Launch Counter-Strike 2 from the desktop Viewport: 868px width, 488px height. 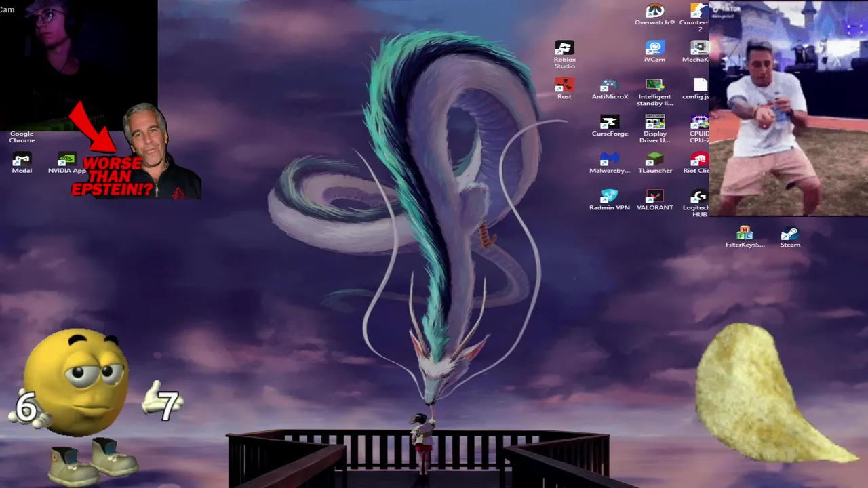coord(694,17)
